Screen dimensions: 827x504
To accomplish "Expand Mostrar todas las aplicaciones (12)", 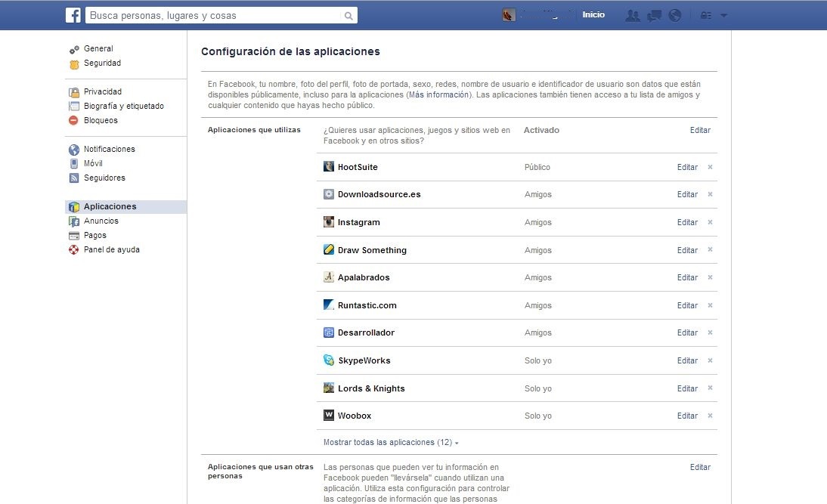I will 391,442.
